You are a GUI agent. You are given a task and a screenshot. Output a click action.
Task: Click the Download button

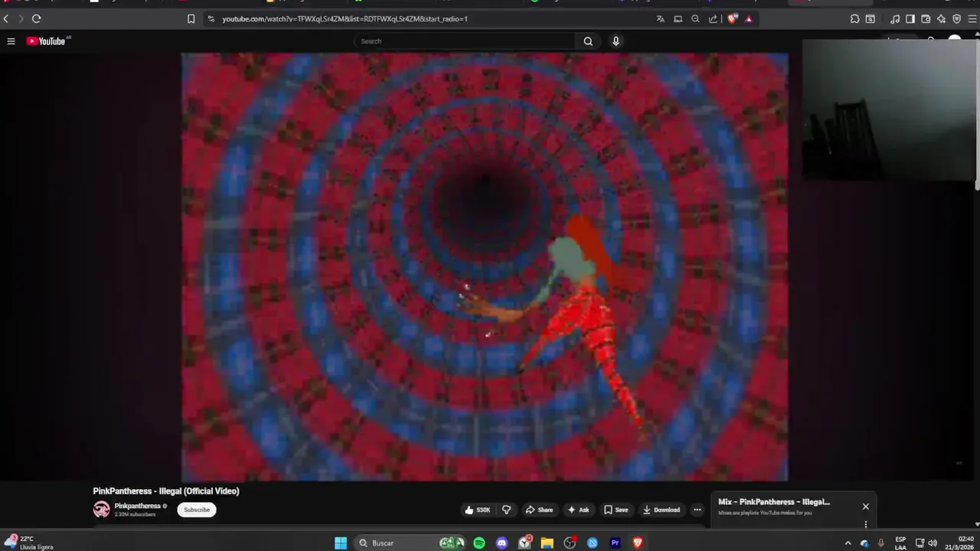pos(661,510)
